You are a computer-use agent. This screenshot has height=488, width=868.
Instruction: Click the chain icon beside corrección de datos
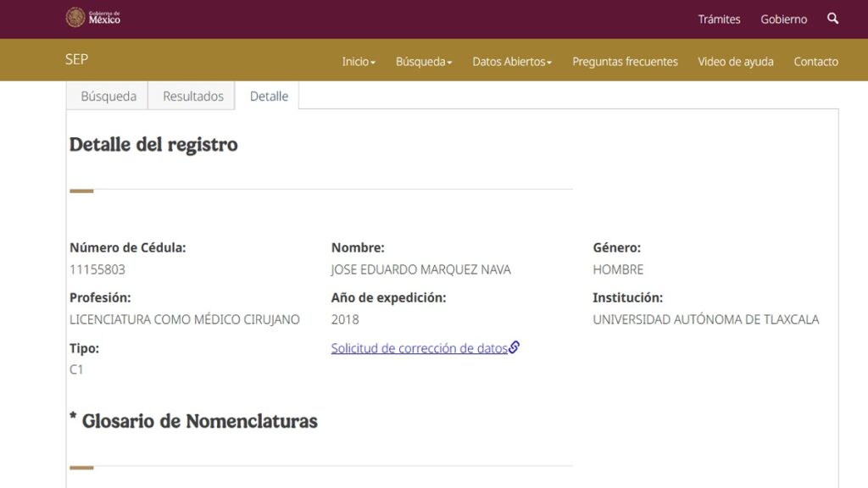coord(514,347)
